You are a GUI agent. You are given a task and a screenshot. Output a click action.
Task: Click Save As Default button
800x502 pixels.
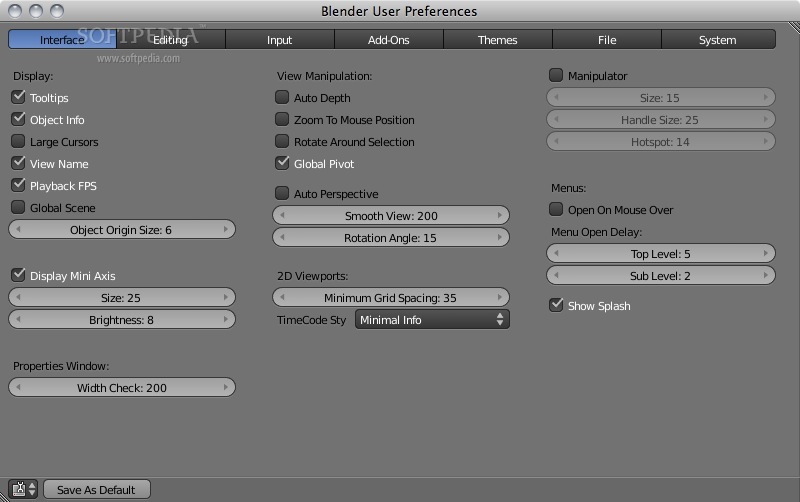(x=96, y=489)
